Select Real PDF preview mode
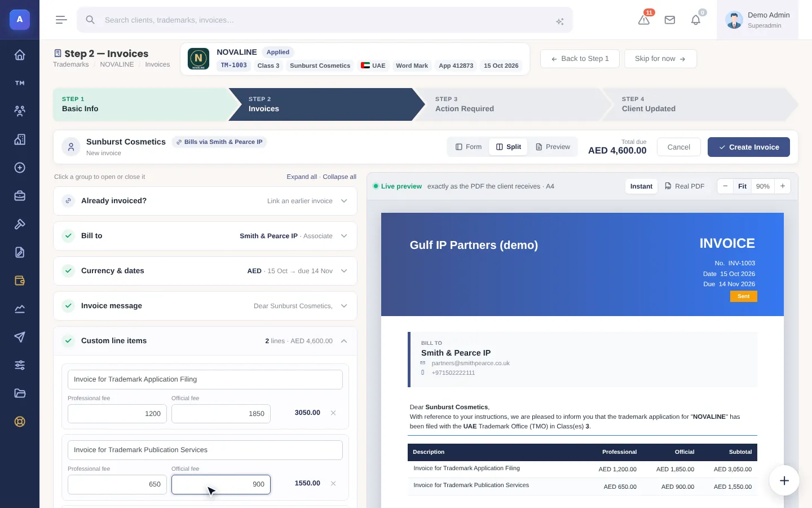The image size is (812, 508). coord(685,186)
